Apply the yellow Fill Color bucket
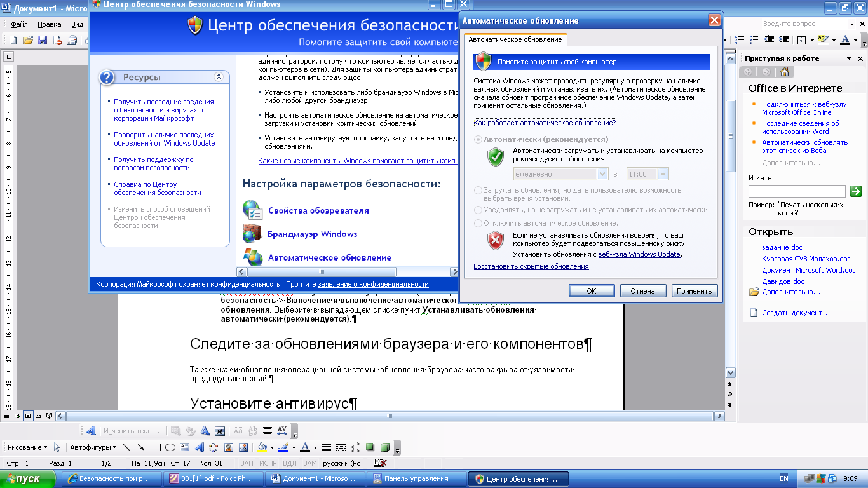The height and width of the screenshot is (488, 868). [x=261, y=447]
